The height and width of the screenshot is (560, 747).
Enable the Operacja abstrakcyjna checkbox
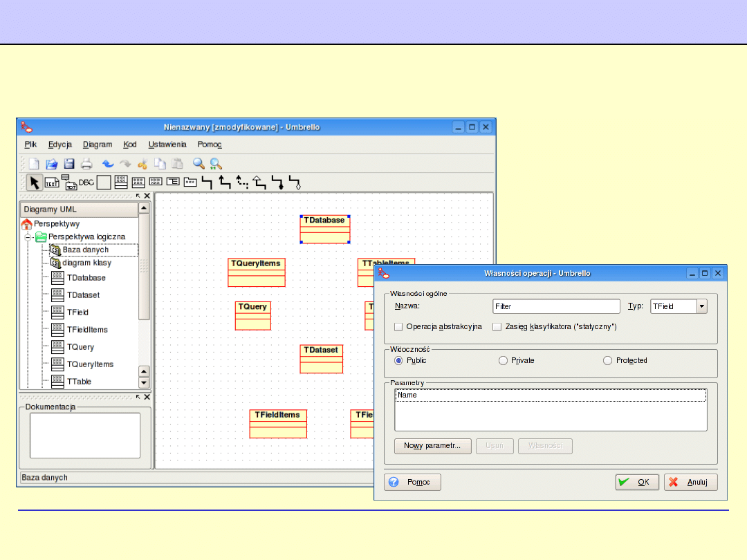(x=398, y=326)
